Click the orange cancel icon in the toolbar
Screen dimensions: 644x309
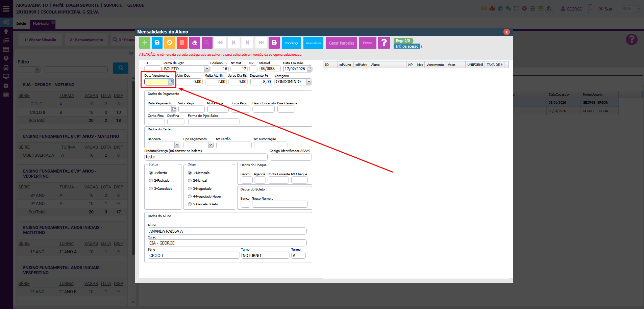(170, 43)
